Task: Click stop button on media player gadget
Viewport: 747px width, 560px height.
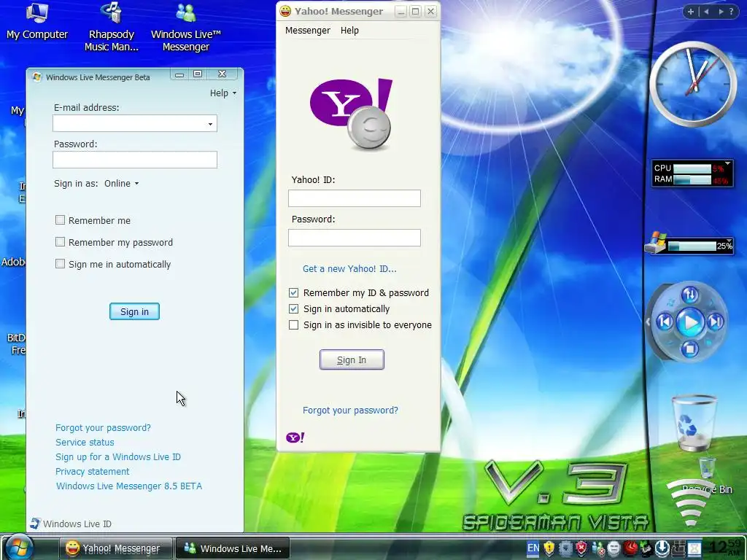Action: coord(689,349)
